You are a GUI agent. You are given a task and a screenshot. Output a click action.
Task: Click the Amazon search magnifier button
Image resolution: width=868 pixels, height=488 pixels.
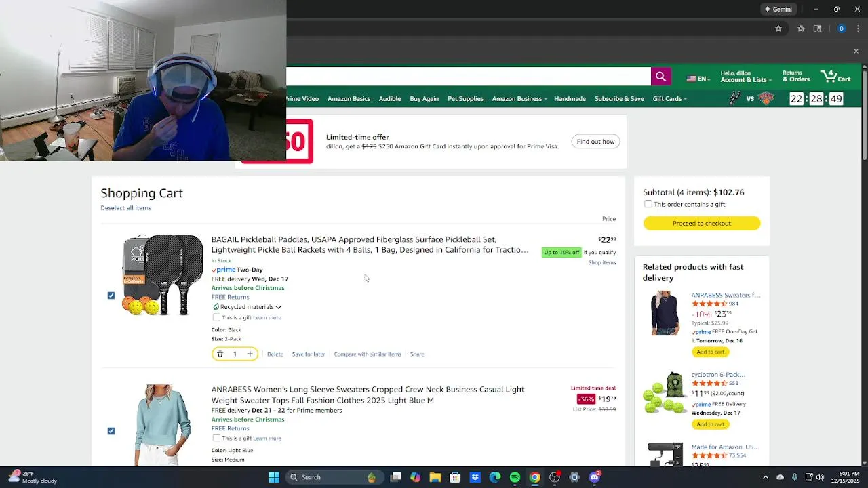[660, 77]
